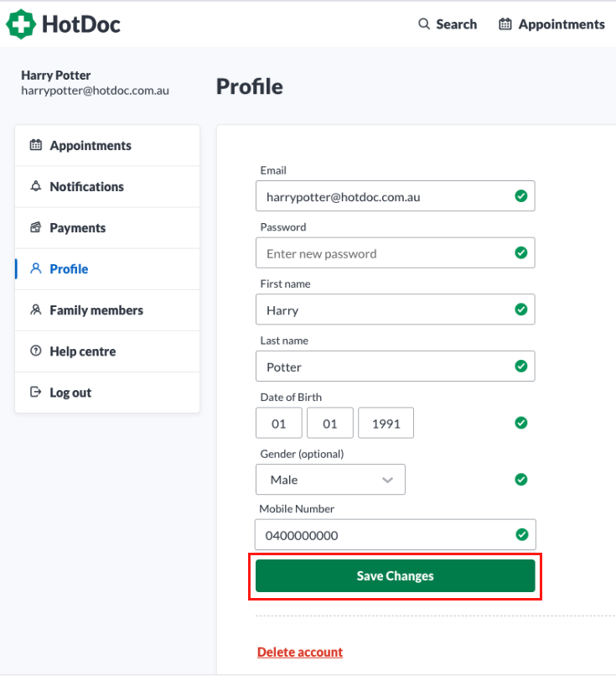The height and width of the screenshot is (676, 616).
Task: Click the question mark Help centre icon
Action: pyautogui.click(x=36, y=351)
